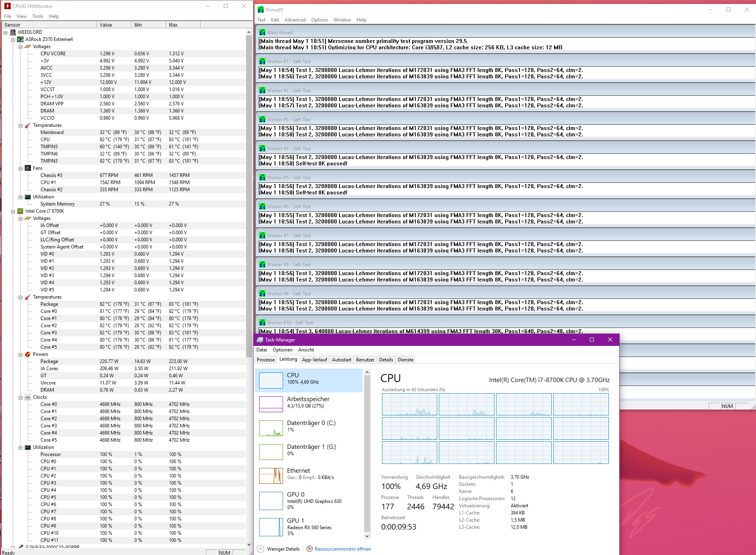
Task: Click the Prime95 title bar icon
Action: (261, 10)
